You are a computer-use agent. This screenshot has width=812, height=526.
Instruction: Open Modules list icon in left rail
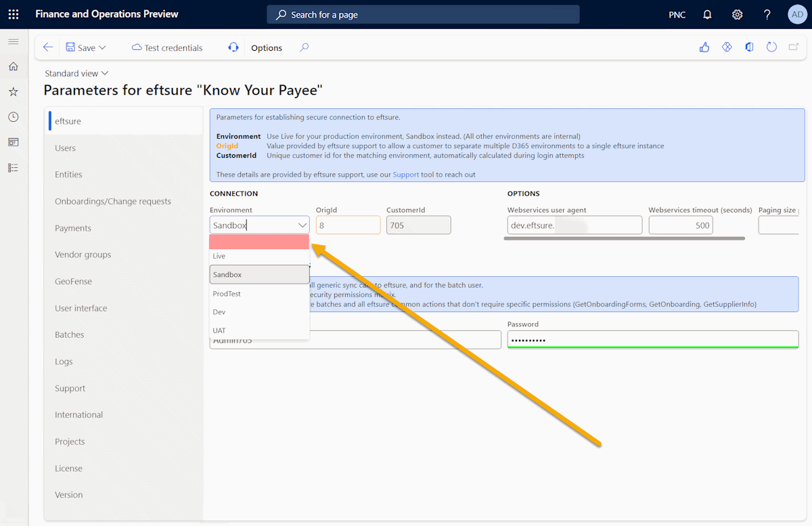click(x=13, y=167)
